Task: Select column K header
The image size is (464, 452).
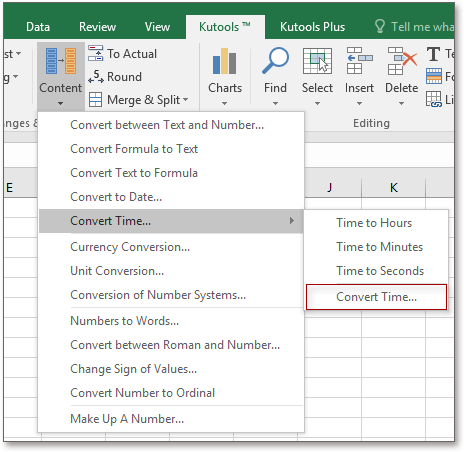Action: coord(394,187)
